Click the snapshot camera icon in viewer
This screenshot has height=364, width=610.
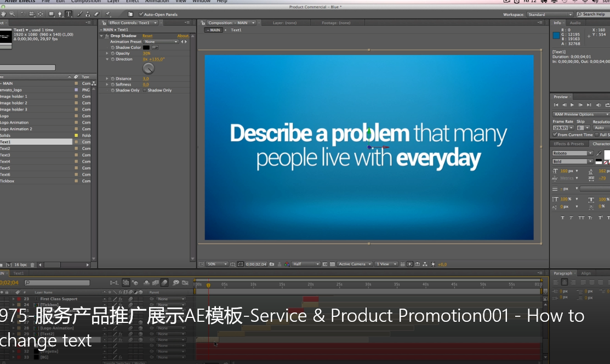[x=272, y=264]
